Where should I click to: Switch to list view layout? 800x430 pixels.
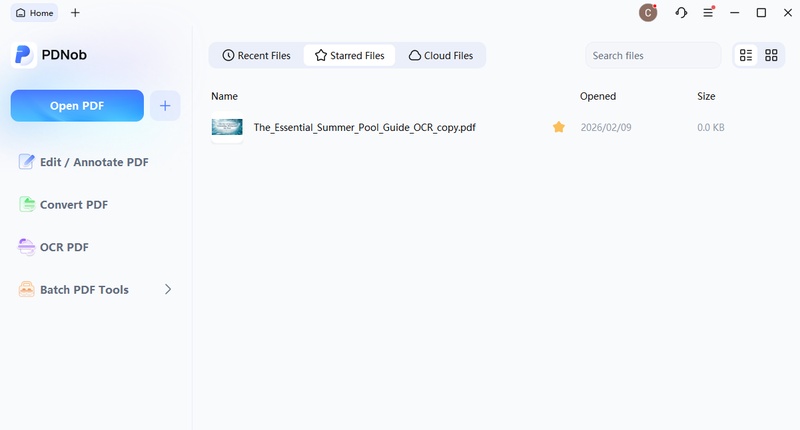pos(746,56)
